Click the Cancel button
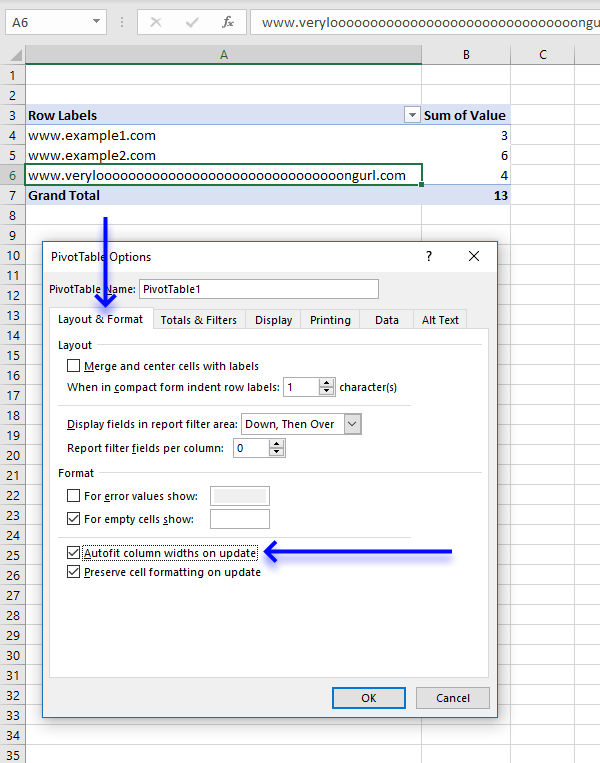 [x=453, y=698]
